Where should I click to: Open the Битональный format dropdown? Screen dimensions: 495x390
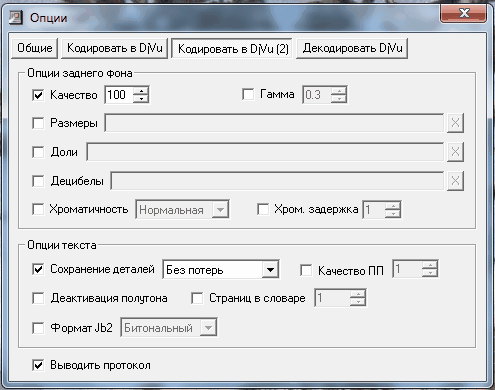tap(208, 328)
